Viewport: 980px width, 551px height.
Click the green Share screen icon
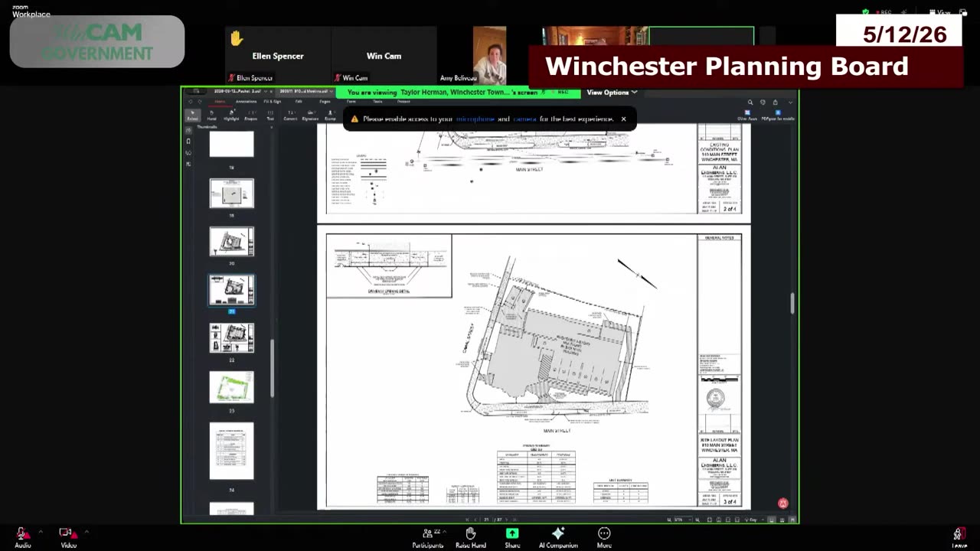tap(512, 533)
